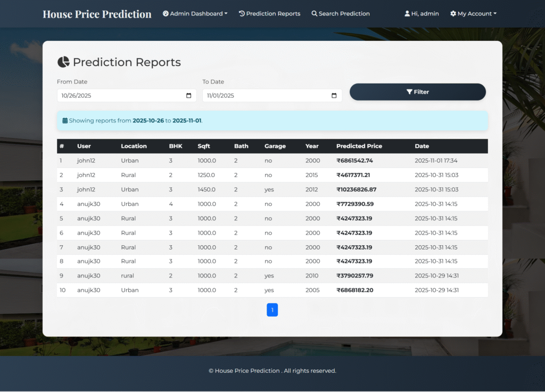Click the House Price Prediction brand link
The image size is (545, 392).
[x=97, y=14]
